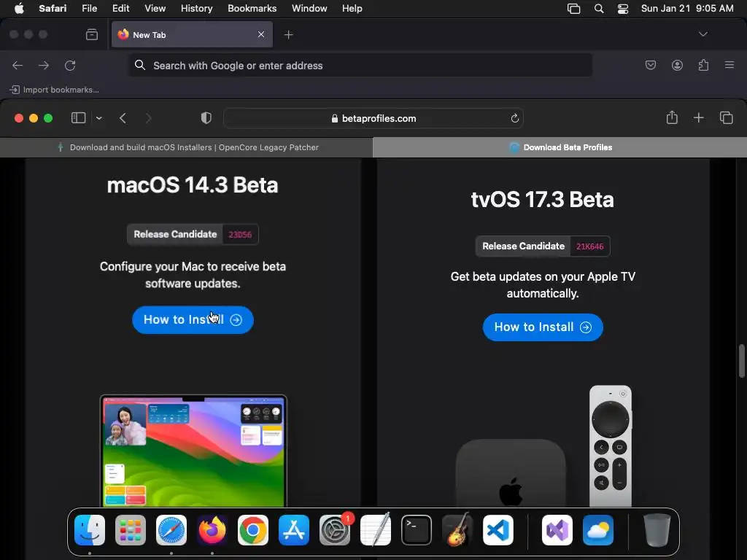The width and height of the screenshot is (747, 560).
Task: Click tvOS Release Candidate 21K646 badge
Action: point(543,246)
